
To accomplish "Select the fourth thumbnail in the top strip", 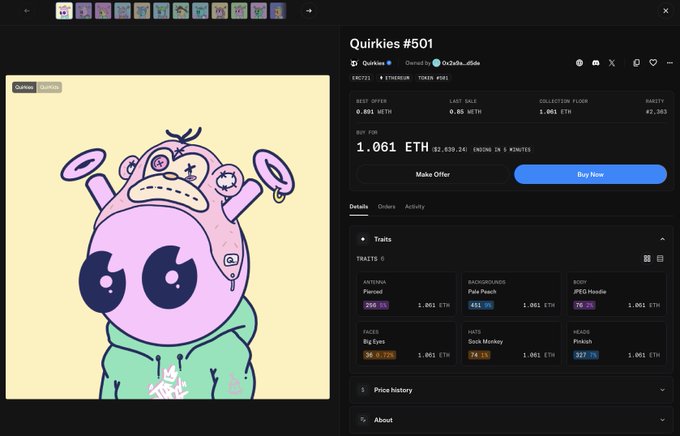I will point(123,11).
